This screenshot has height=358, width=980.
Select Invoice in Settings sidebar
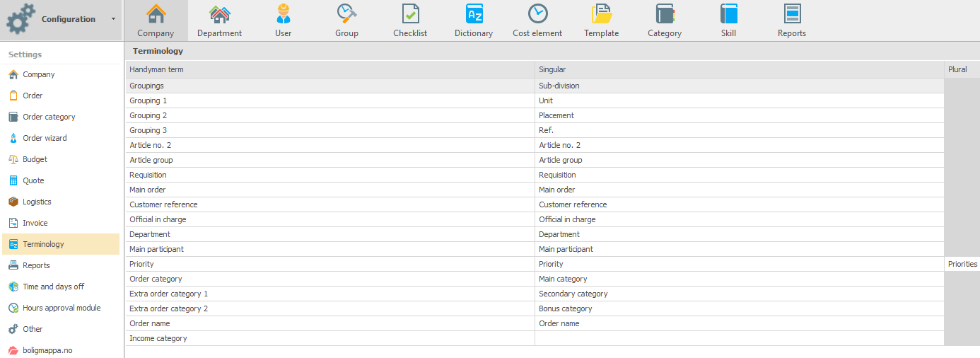tap(61, 223)
